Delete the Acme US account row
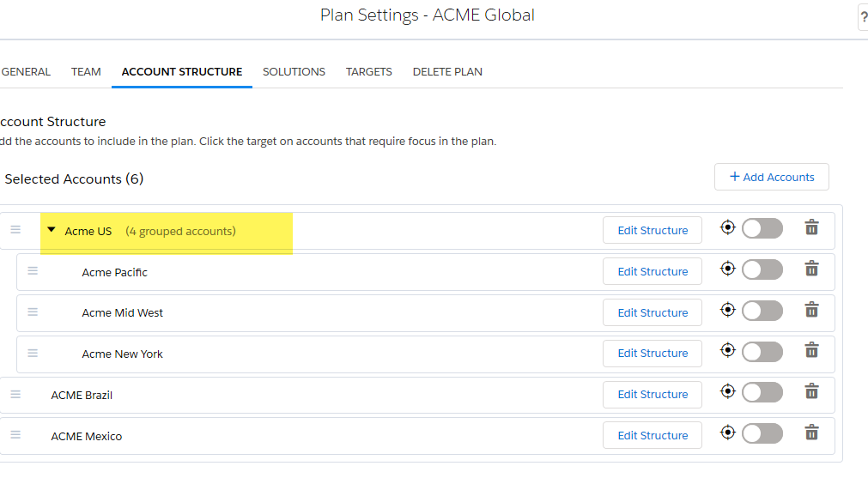 [811, 227]
